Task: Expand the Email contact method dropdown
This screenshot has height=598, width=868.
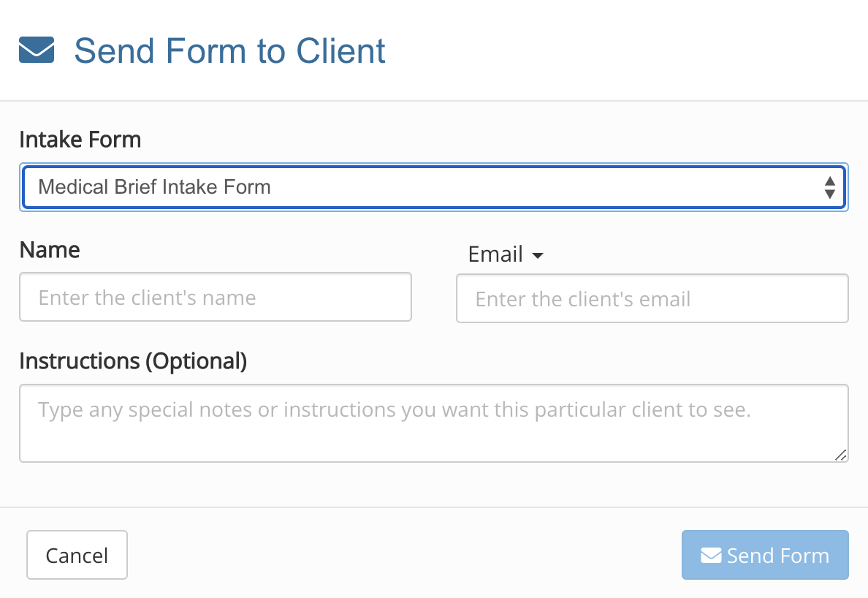Action: 506,254
